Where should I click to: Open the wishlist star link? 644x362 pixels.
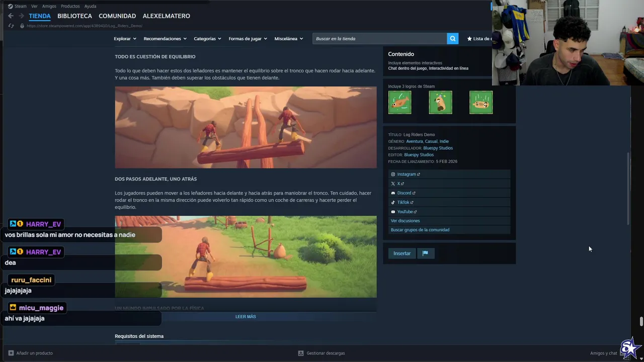(479, 39)
